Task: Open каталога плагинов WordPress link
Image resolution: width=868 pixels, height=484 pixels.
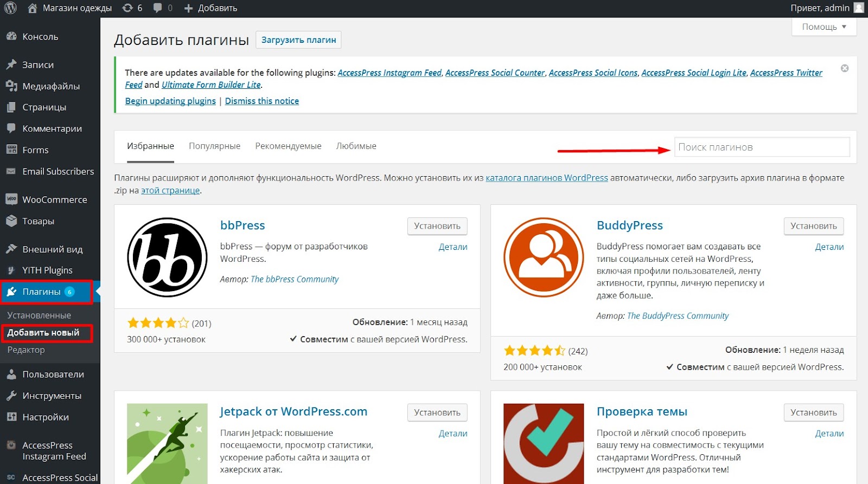Action: coord(547,178)
